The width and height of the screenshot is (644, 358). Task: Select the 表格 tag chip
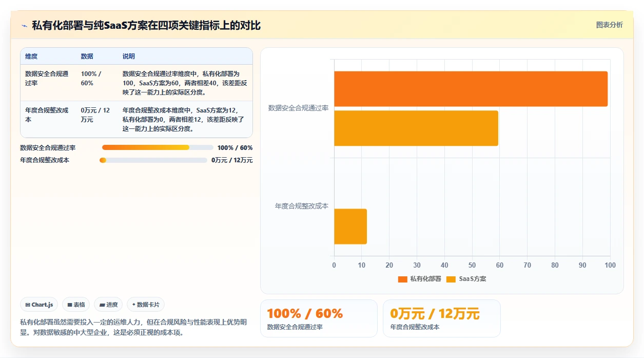pyautogui.click(x=76, y=305)
